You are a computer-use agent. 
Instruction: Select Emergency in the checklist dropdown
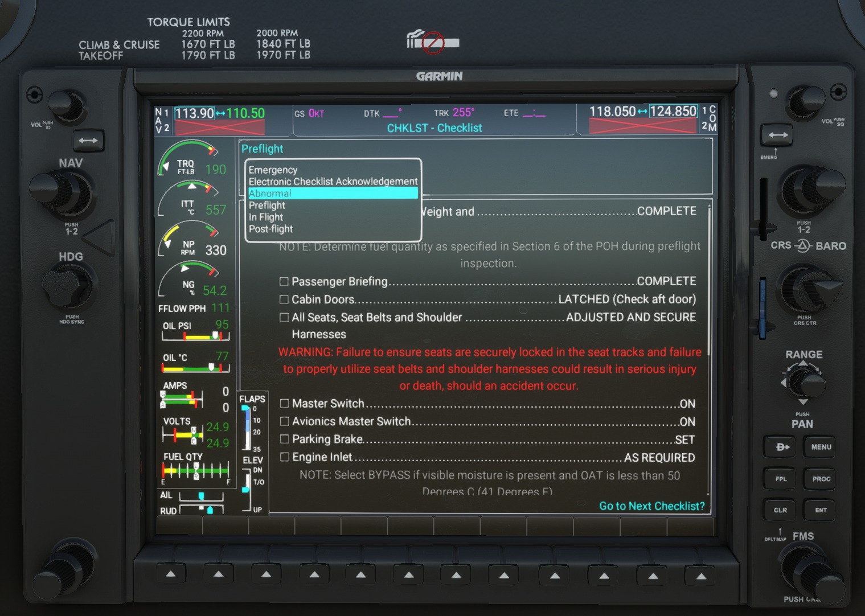tap(273, 170)
